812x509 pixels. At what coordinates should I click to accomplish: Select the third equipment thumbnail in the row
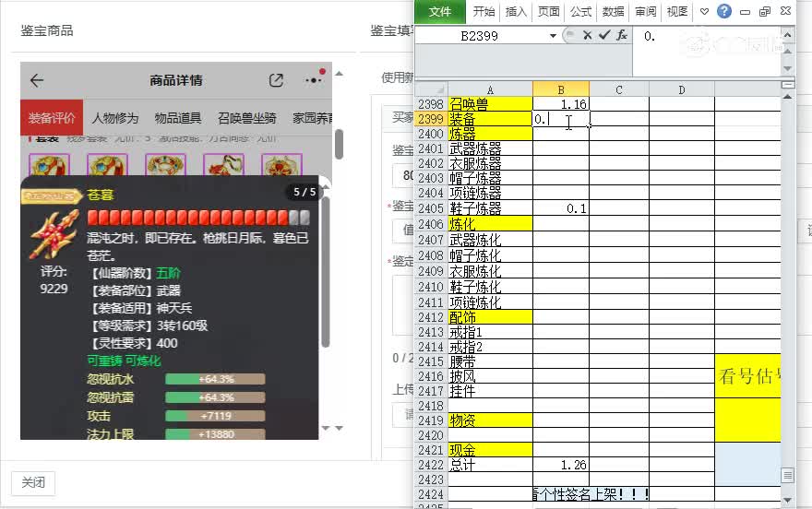[x=165, y=165]
